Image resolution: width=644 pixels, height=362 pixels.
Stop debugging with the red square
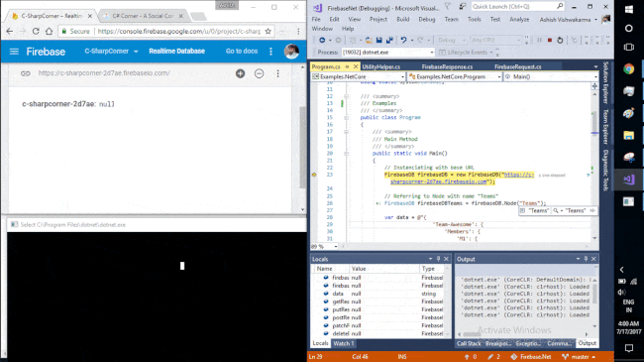[550, 41]
